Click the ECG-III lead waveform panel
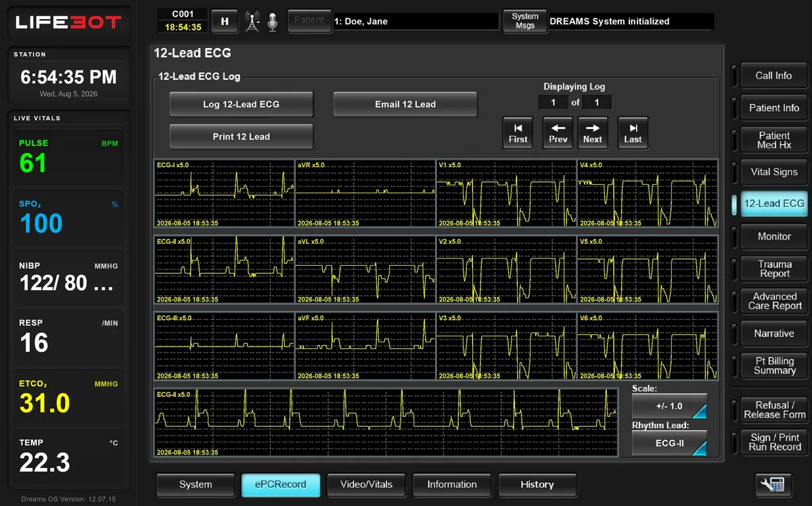This screenshot has width=812, height=506. (225, 346)
